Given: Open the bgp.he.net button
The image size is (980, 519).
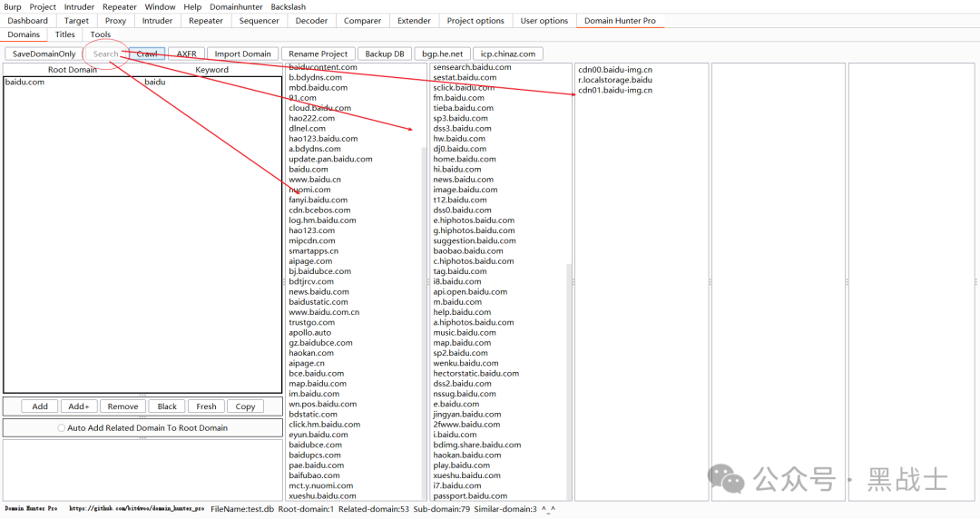Looking at the screenshot, I should 443,54.
